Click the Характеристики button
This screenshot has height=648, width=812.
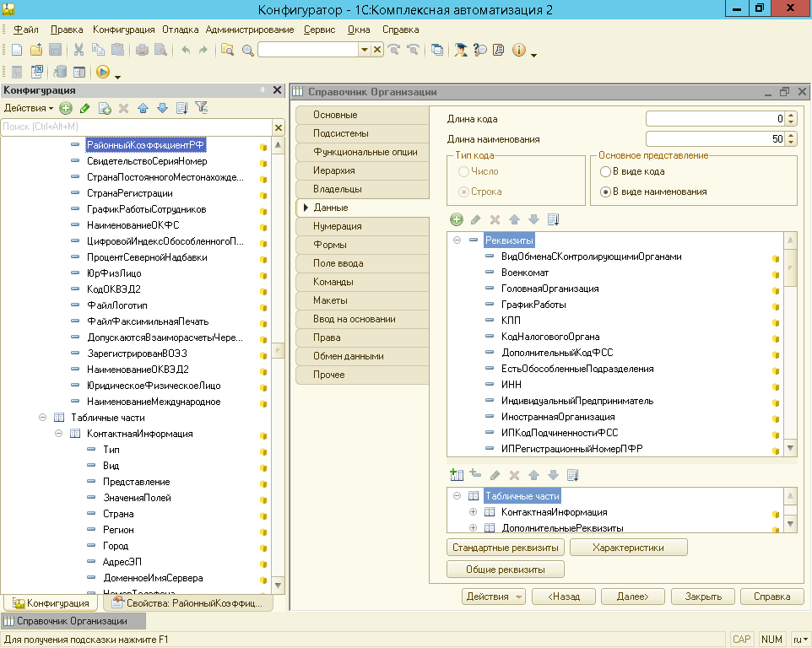click(x=629, y=548)
